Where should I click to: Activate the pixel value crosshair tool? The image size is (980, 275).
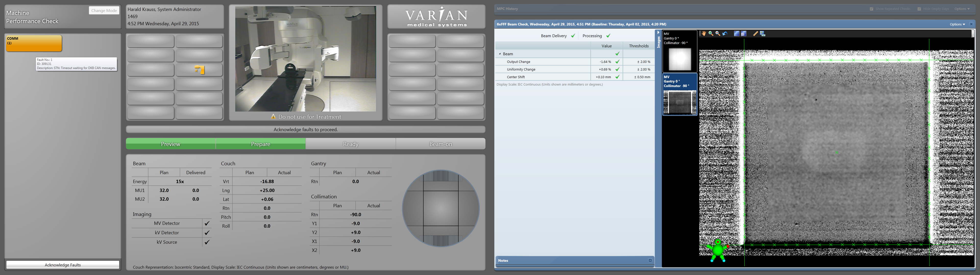762,34
